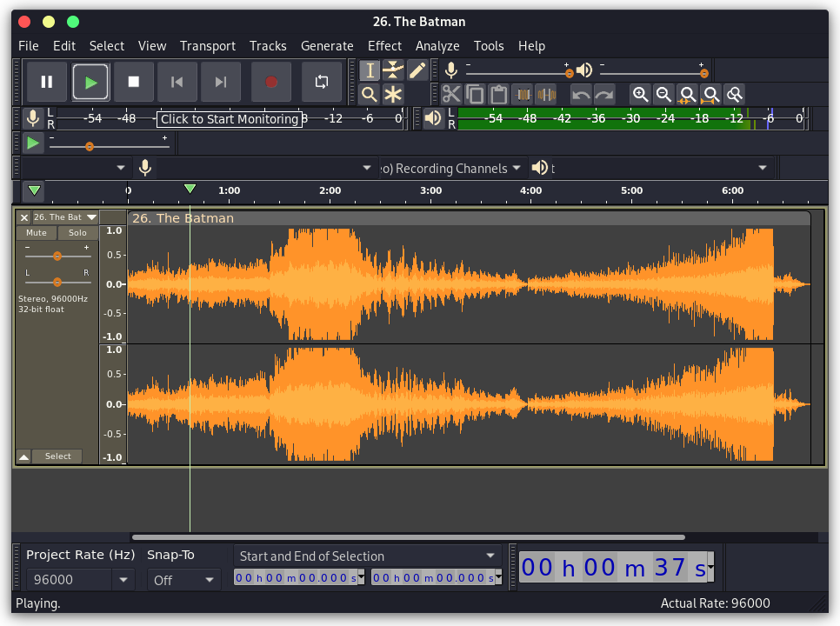Select the Envelope tool
Screen dimensions: 840x626
pyautogui.click(x=392, y=70)
